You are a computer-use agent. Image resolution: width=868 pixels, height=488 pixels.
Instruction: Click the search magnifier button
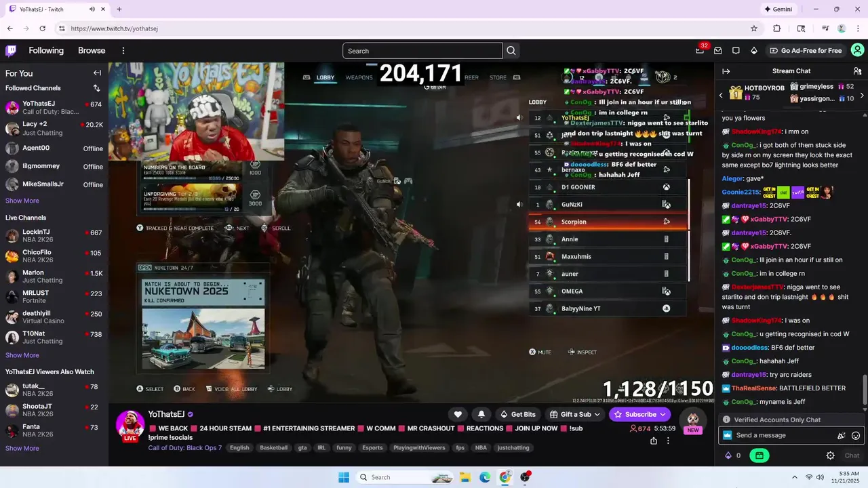511,51
